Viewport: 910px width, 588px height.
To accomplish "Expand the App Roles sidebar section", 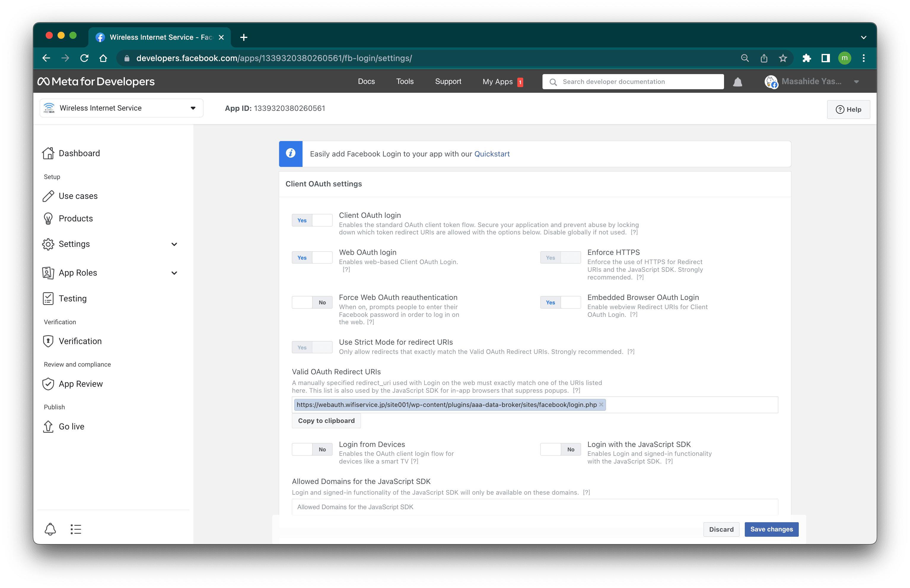I will (x=174, y=273).
